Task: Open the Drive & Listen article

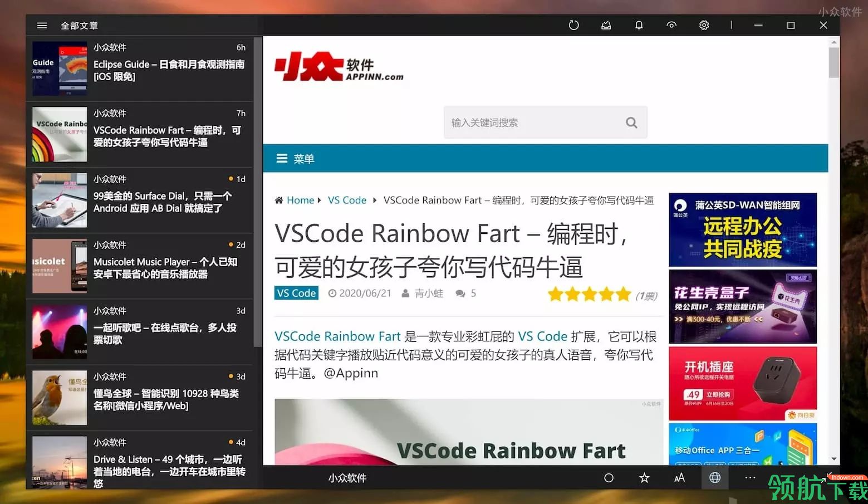Action: click(139, 461)
